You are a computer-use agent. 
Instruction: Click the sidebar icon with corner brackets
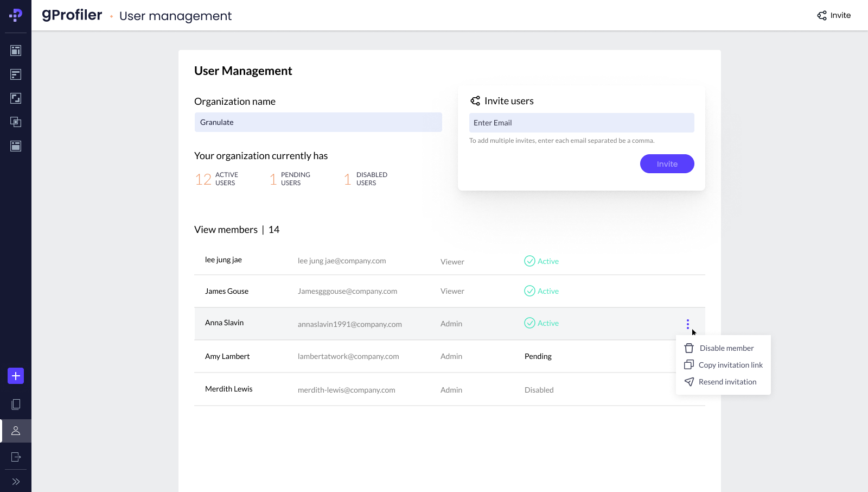(x=16, y=98)
